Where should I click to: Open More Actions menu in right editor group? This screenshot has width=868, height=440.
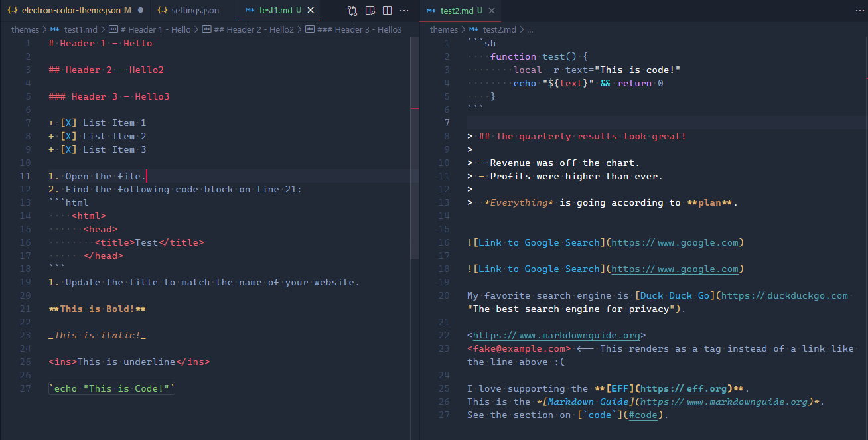coord(859,11)
